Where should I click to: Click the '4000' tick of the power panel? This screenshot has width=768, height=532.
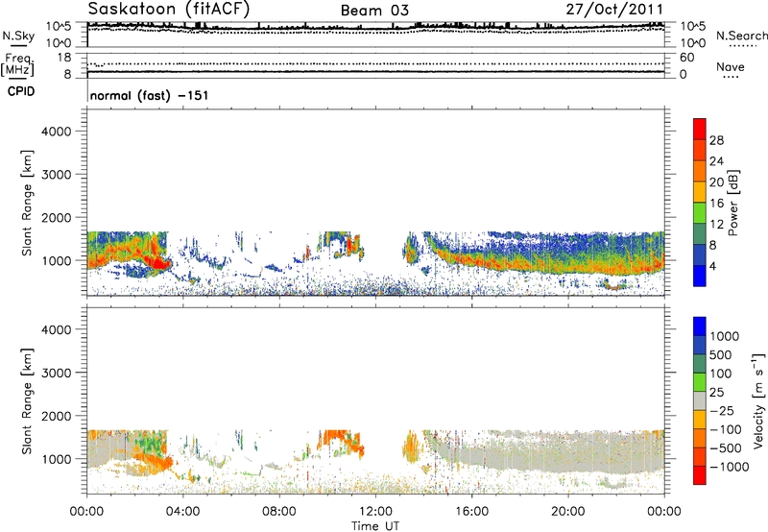tap(57, 132)
